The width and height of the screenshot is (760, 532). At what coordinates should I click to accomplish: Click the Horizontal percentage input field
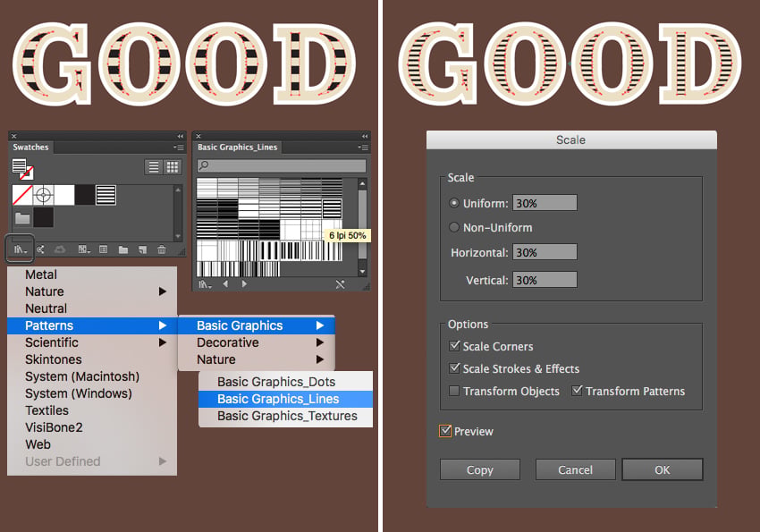[x=545, y=252]
